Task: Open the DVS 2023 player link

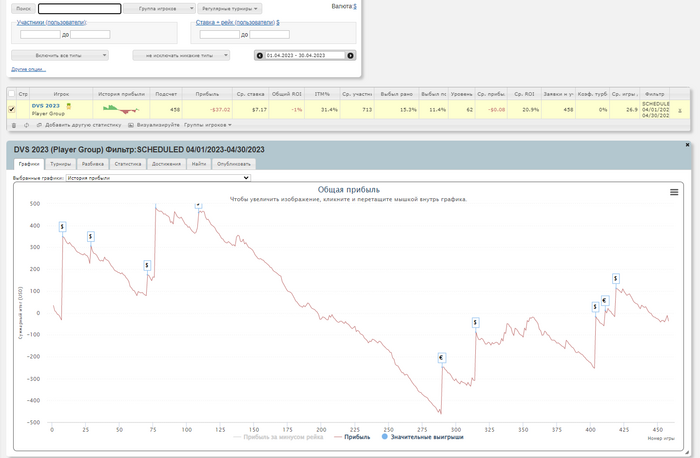Action: (x=46, y=106)
